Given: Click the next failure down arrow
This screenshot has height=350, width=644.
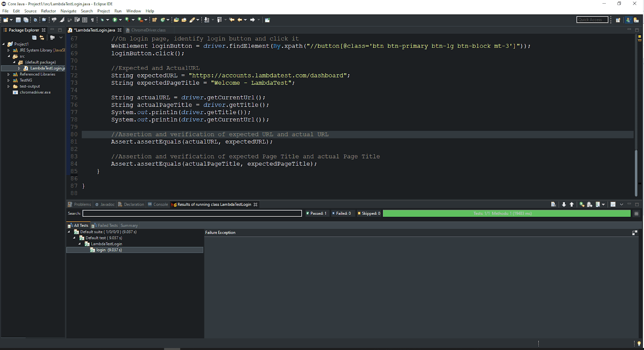Looking at the screenshot, I should 564,204.
